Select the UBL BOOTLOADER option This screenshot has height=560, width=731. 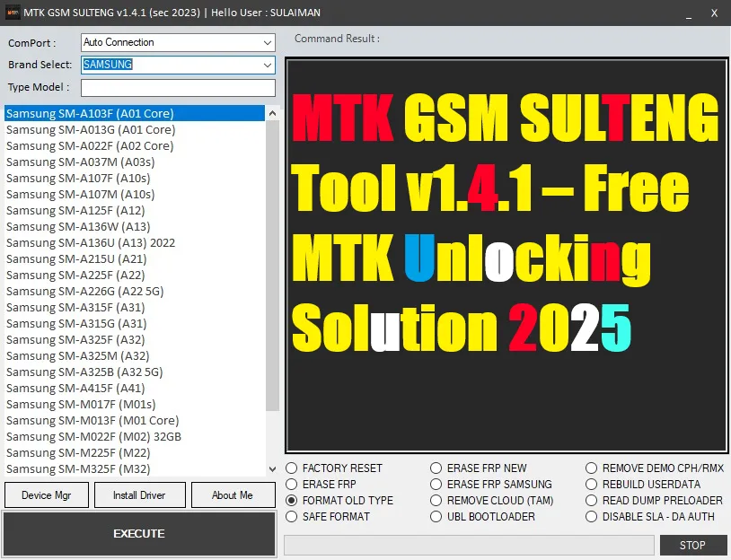click(483, 517)
